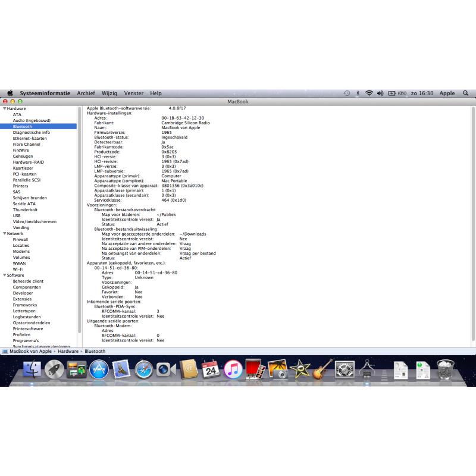Select Ethernet-kaarten in sidebar
The image size is (476, 476).
click(30, 139)
